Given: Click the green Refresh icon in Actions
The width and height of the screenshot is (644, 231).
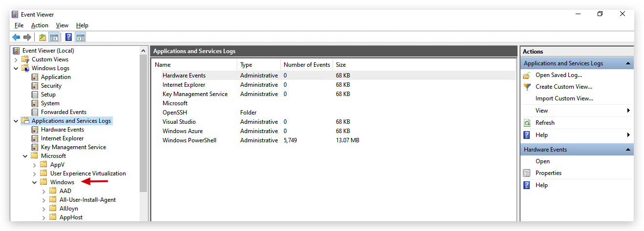Looking at the screenshot, I should click(527, 123).
